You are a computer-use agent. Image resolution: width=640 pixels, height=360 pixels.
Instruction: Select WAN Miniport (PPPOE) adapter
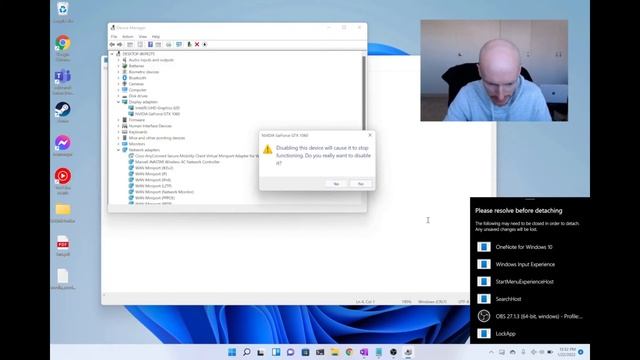(151, 198)
